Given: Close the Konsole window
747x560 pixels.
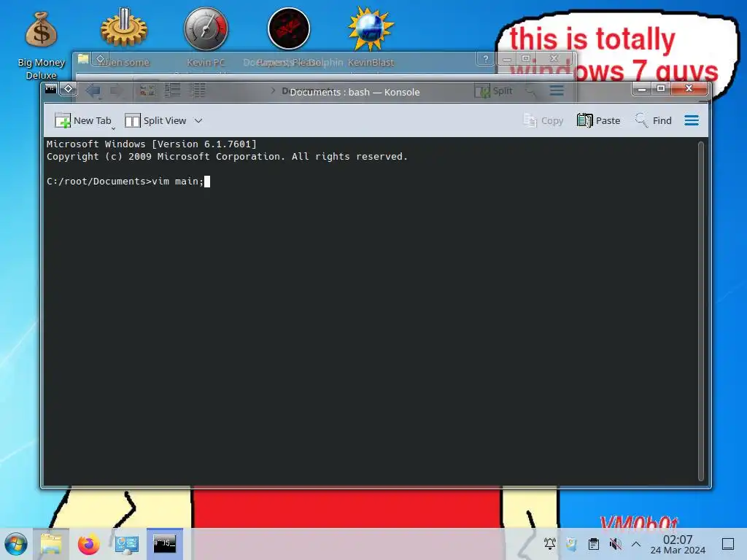Looking at the screenshot, I should (689, 88).
